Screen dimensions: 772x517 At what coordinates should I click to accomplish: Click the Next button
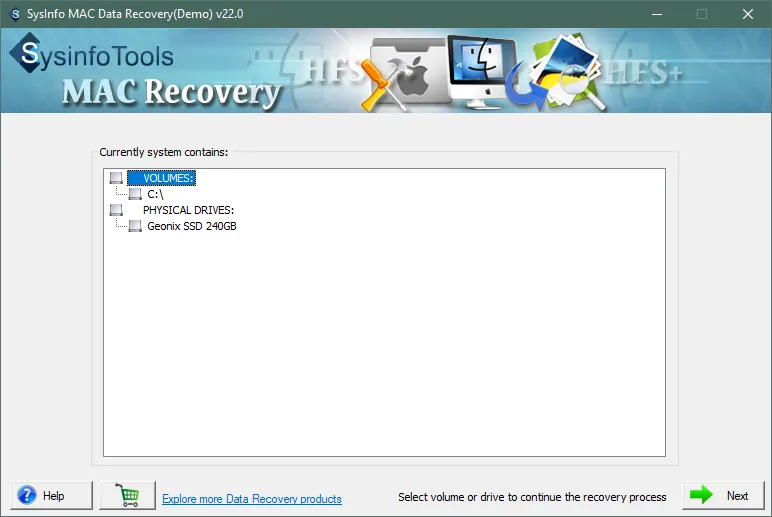[723, 495]
